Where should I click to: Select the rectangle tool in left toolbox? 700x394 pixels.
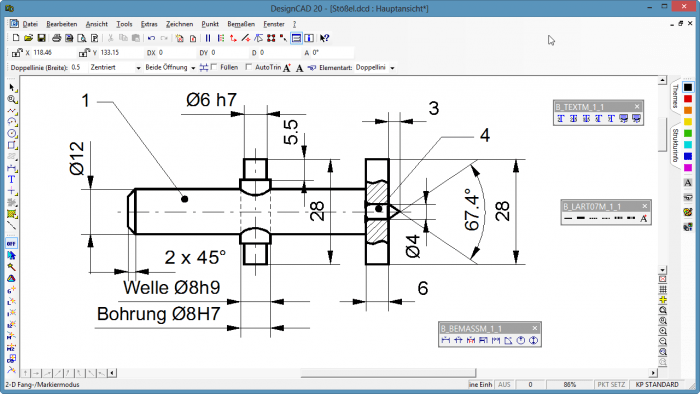pos(12,145)
